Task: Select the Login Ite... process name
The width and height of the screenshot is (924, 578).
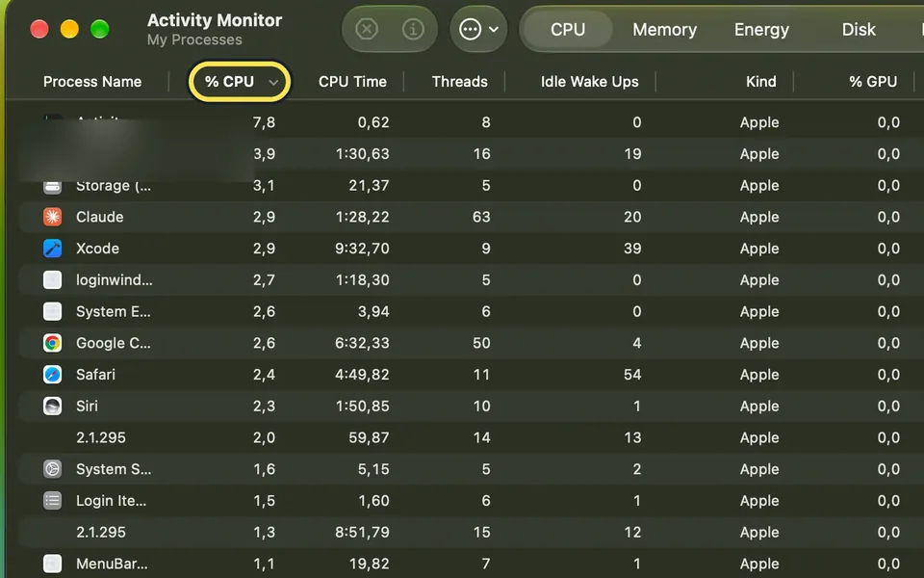Action: click(x=112, y=501)
